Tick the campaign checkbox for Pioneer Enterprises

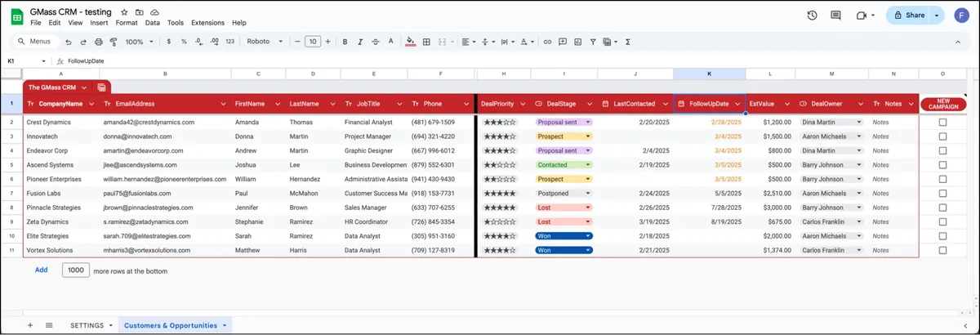[x=942, y=179]
